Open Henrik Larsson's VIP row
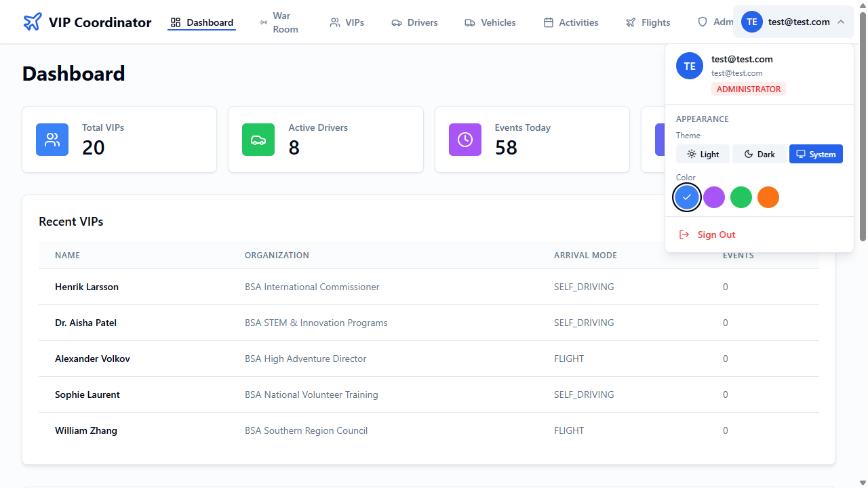This screenshot has height=488, width=868. pos(87,287)
